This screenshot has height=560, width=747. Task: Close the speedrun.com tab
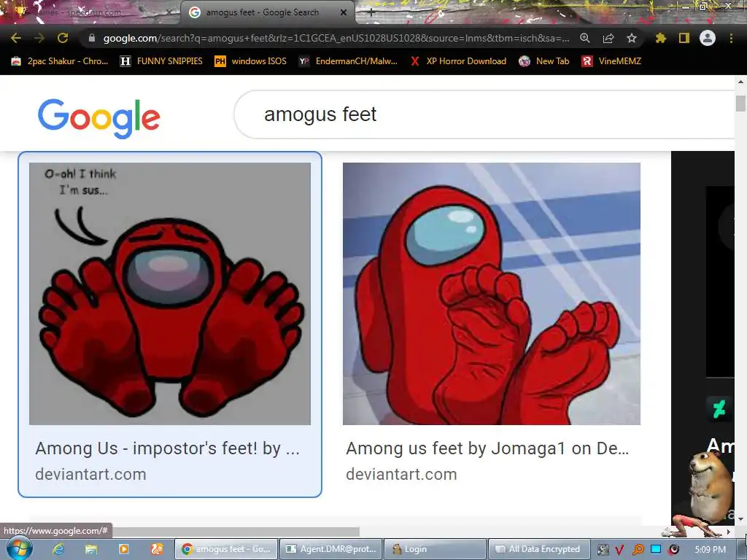click(x=169, y=12)
